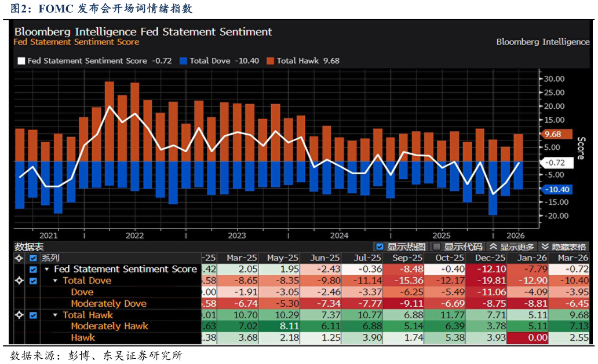Screen dimensions: 598x364
Task: Collapse Fed Statement Sentiment Score tree node
Action: click(x=46, y=269)
